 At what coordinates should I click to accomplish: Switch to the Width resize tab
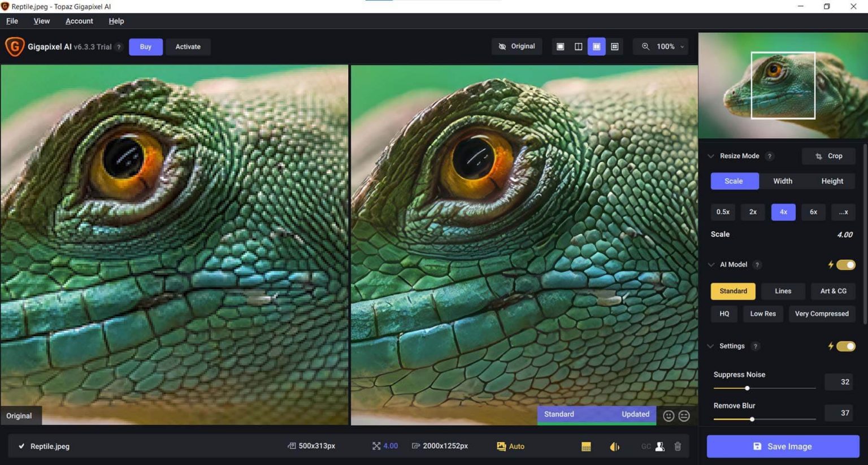[783, 181]
